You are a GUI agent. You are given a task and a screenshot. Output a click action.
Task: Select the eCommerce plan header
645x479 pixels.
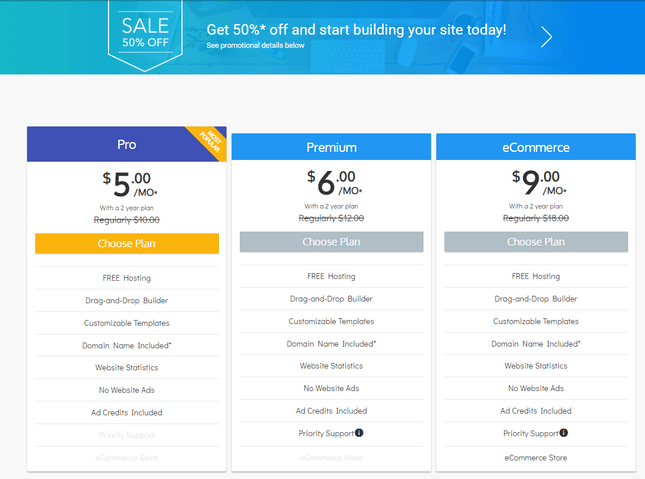536,147
